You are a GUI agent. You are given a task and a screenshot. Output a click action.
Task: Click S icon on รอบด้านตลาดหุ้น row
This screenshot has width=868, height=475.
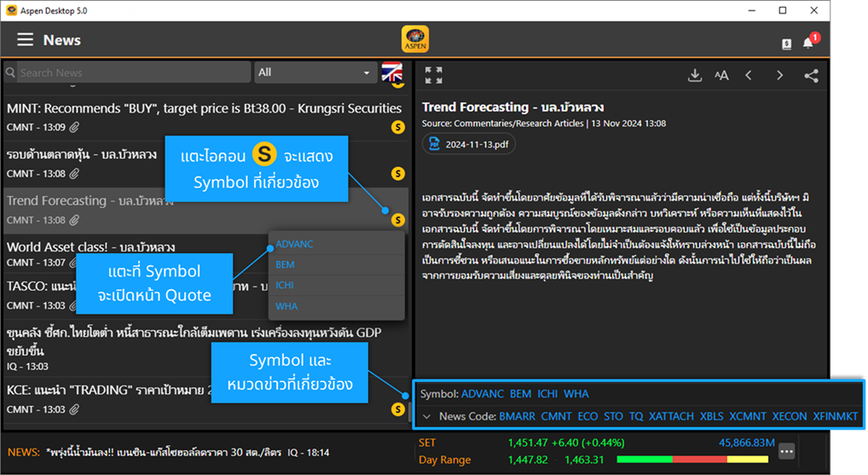(x=397, y=174)
